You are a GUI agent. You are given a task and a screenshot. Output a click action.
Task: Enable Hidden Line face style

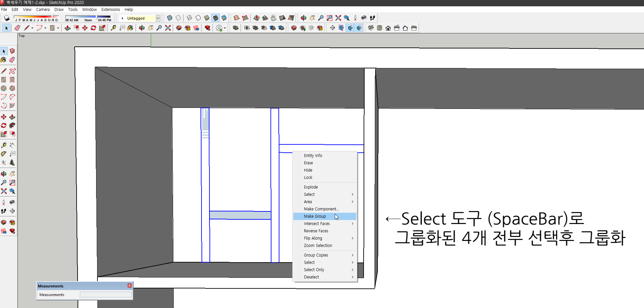(x=198, y=18)
